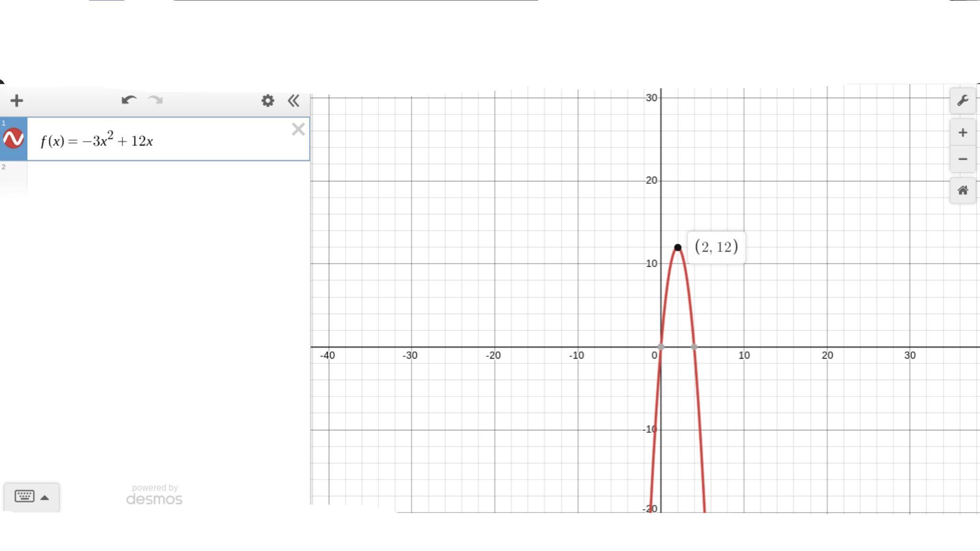Click the x-intercept point at origin
This screenshot has height=551, width=980.
(x=661, y=347)
